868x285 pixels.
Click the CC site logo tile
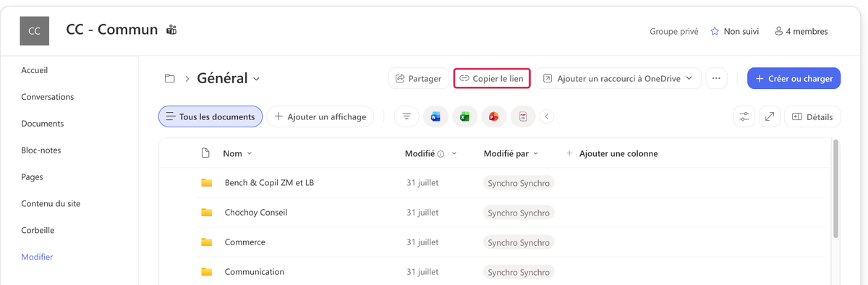click(34, 30)
